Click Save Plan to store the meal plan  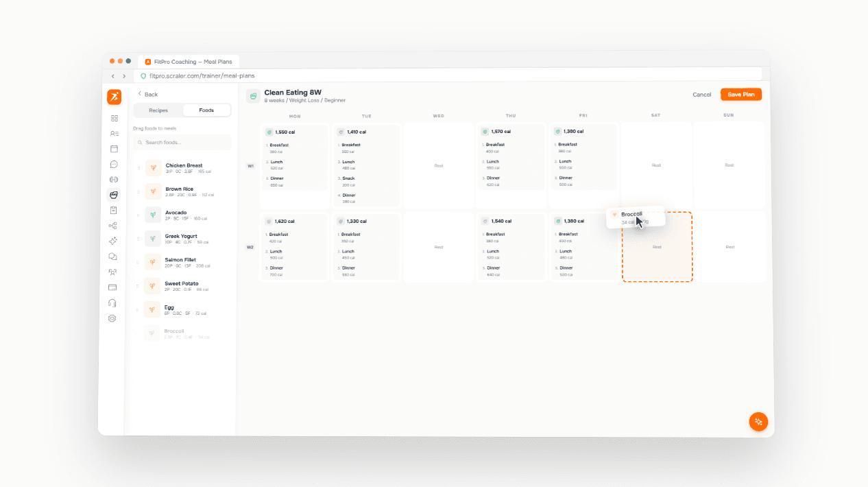[740, 94]
